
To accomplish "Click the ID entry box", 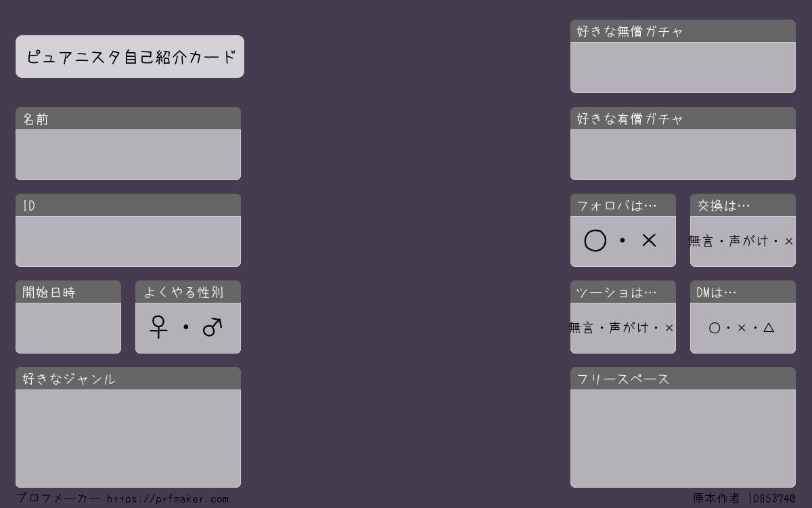I will pyautogui.click(x=128, y=241).
